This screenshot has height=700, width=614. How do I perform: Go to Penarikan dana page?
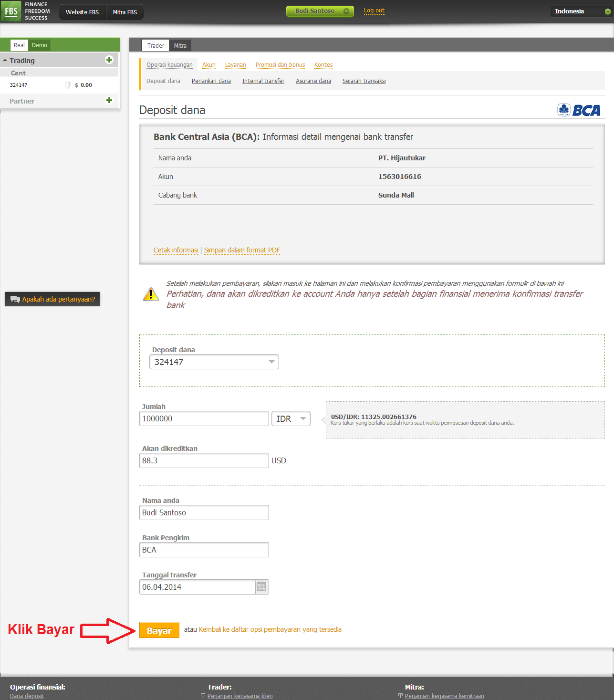211,81
